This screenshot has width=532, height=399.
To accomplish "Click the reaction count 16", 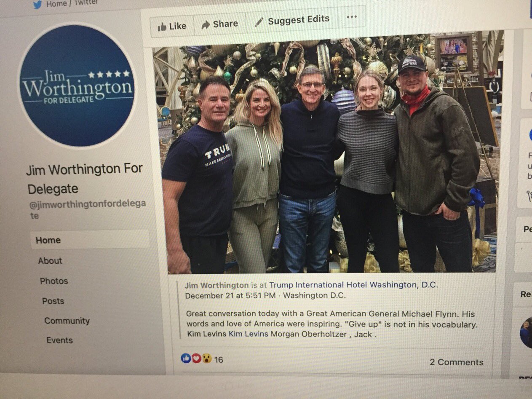I will tap(219, 360).
